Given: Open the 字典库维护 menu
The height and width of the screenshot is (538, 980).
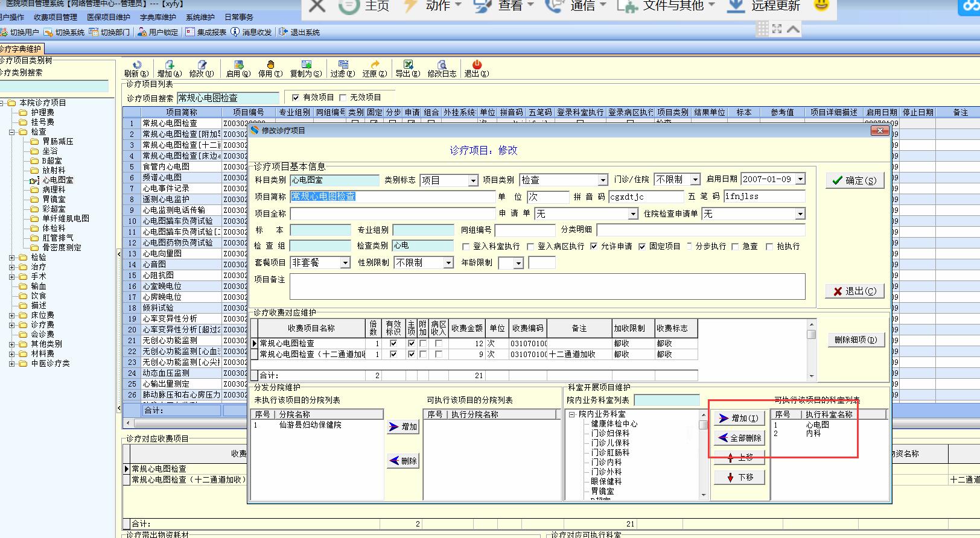Looking at the screenshot, I should (157, 17).
